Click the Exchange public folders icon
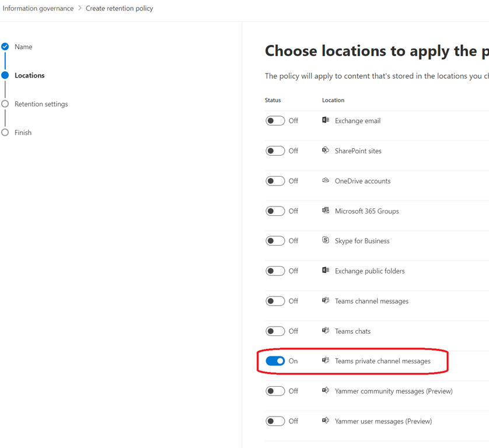489x448 pixels. 326,271
